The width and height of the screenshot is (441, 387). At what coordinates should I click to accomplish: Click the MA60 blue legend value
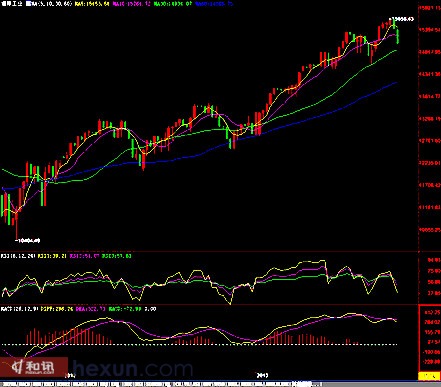(214, 4)
